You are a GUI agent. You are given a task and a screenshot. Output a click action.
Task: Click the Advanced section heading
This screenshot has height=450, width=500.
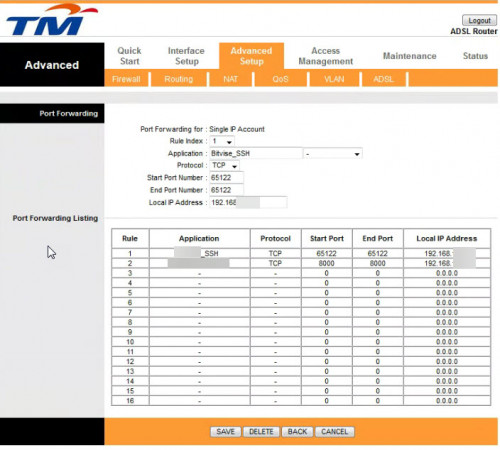[x=52, y=65]
